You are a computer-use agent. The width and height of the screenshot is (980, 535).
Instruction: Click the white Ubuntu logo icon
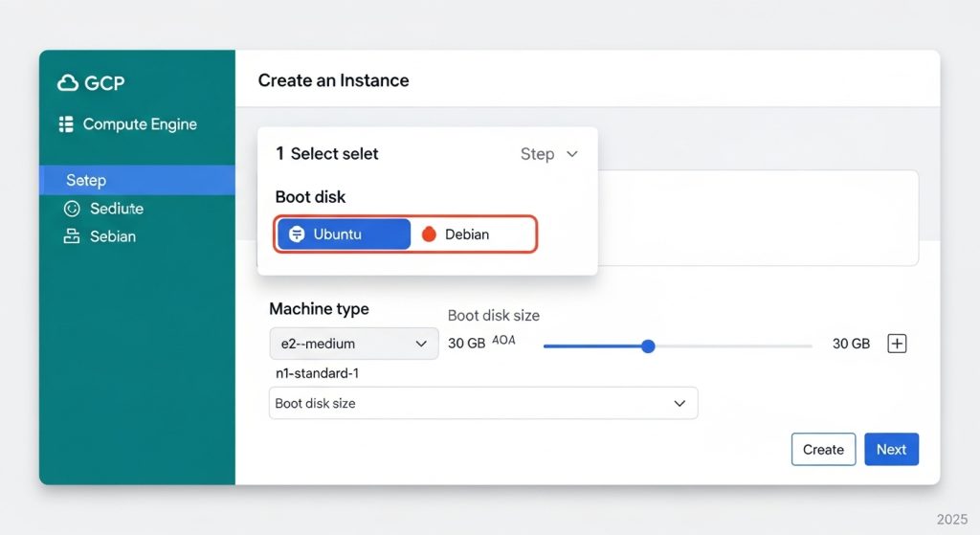(297, 234)
